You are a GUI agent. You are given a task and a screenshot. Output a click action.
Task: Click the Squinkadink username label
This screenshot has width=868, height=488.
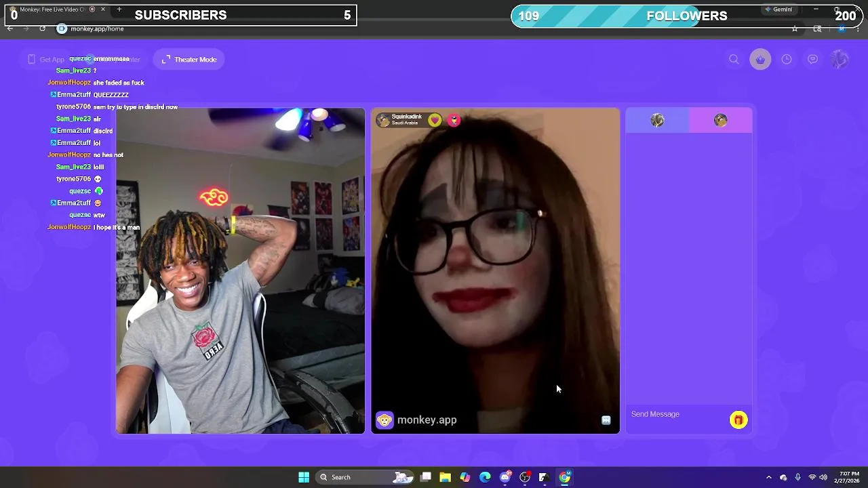(x=407, y=117)
